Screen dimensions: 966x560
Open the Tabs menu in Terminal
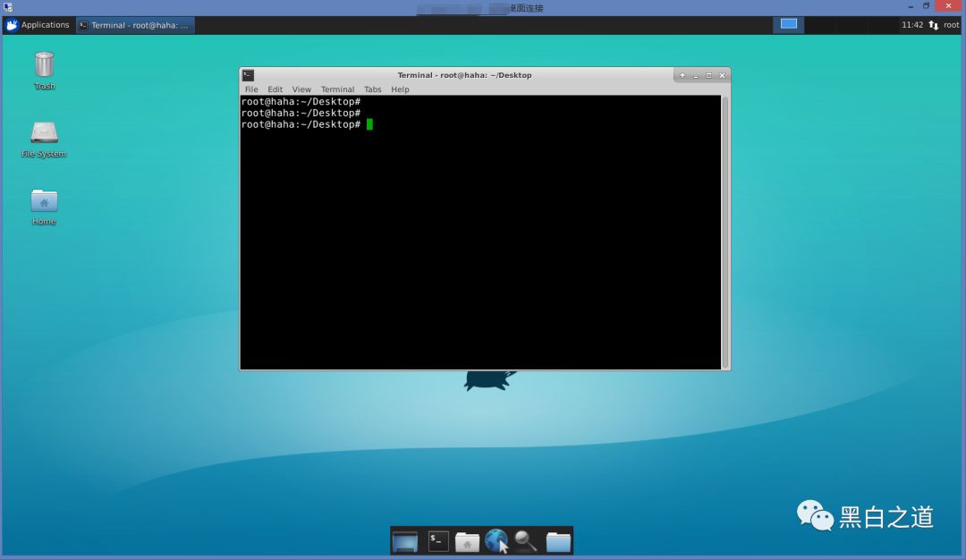coord(372,89)
